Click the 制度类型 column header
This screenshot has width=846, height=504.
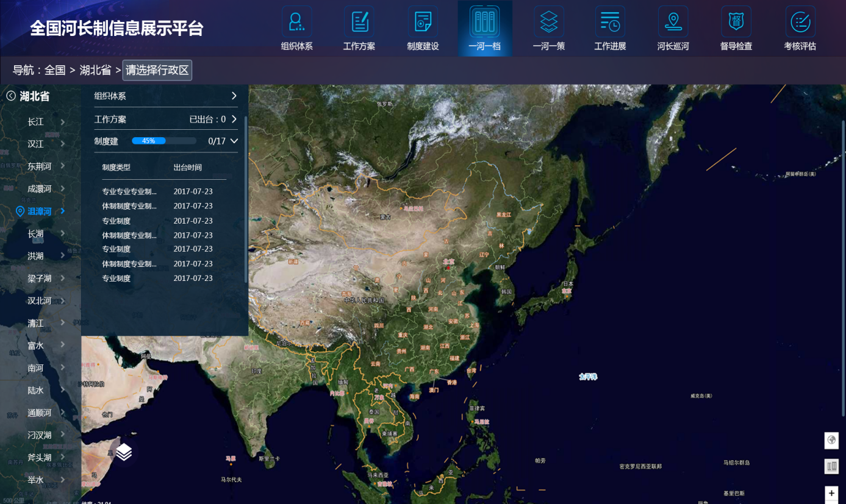coord(116,167)
